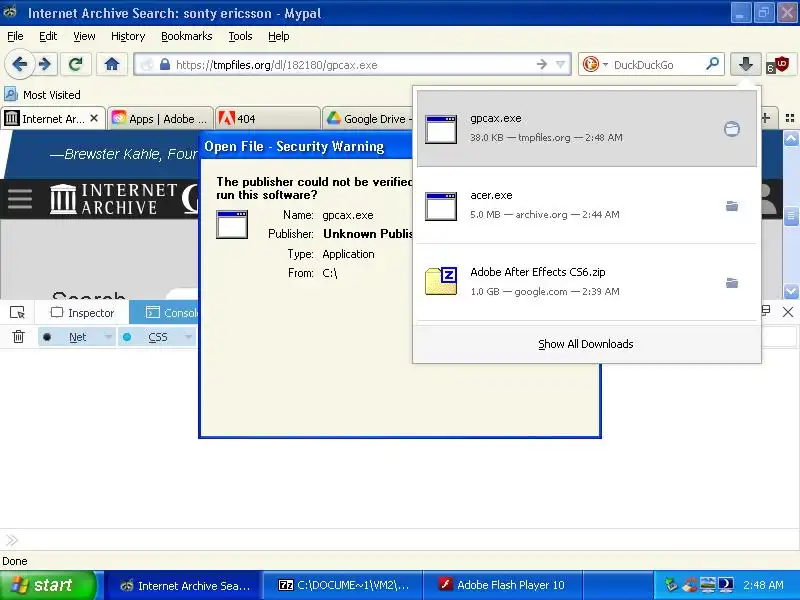
Task: Open the History menu
Action: click(x=128, y=36)
